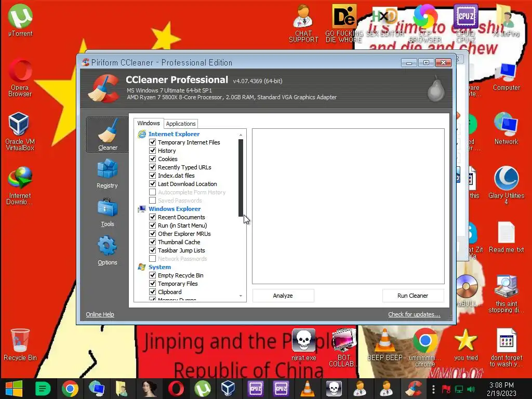Uncheck Internet Explorer History
Screen dimensions: 532x399
pyautogui.click(x=153, y=150)
